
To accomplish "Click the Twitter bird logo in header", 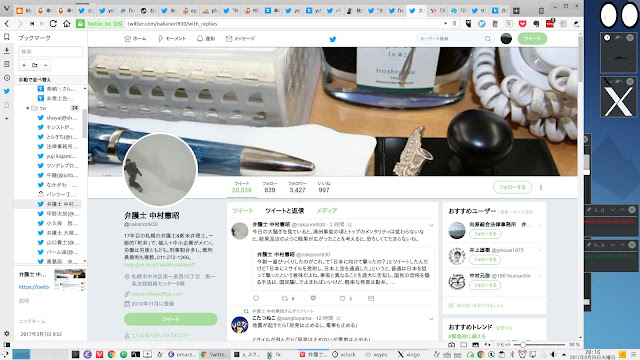I will coord(333,39).
